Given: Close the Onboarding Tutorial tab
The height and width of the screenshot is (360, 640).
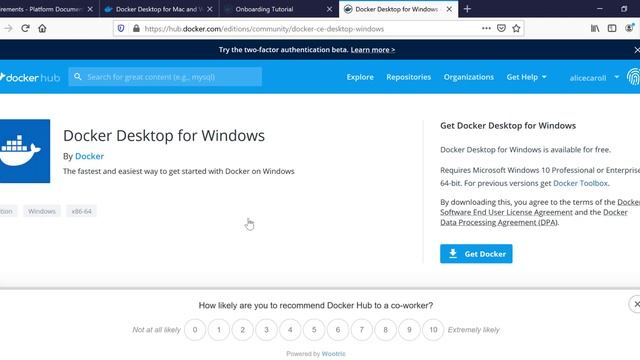Looking at the screenshot, I should (x=329, y=9).
